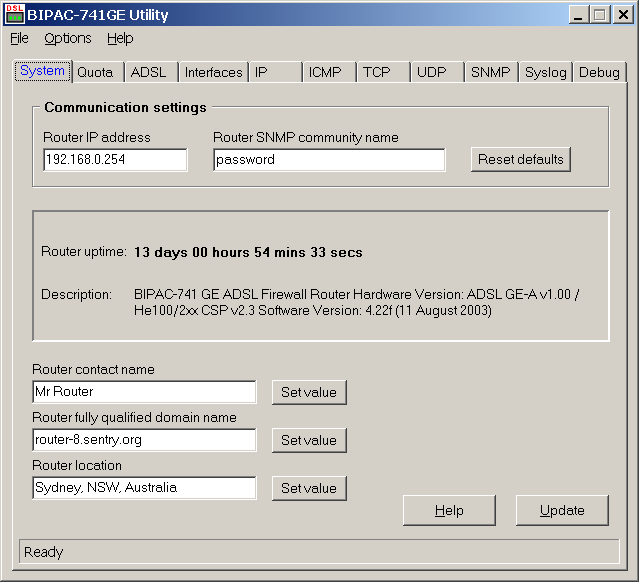Switch to the SNMP tab
The image size is (639, 582).
click(x=491, y=72)
